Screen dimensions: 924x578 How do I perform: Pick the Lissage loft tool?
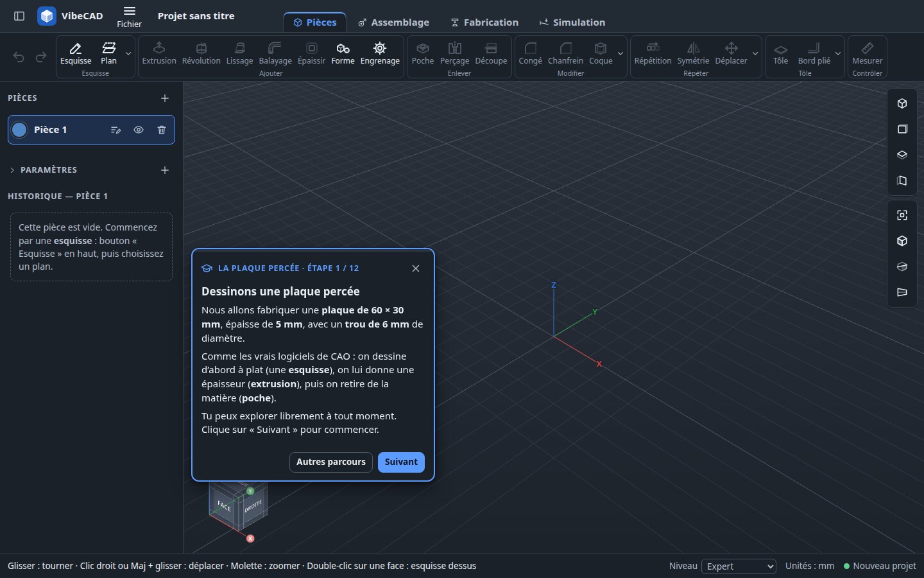240,53
